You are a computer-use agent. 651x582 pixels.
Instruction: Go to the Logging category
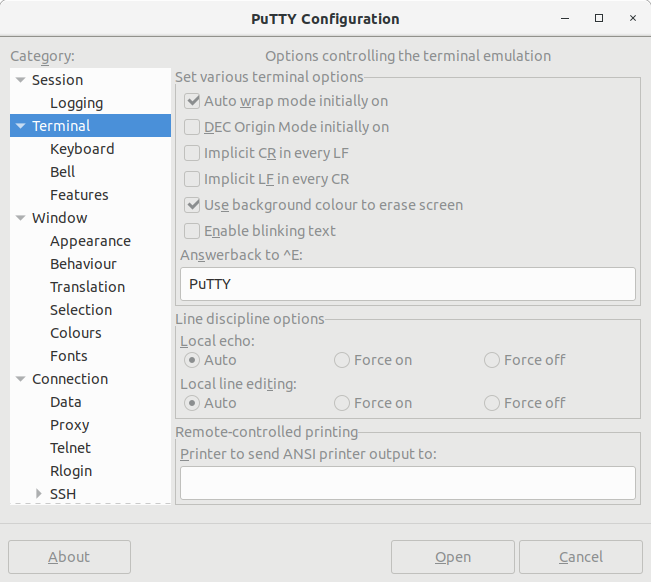tap(77, 103)
